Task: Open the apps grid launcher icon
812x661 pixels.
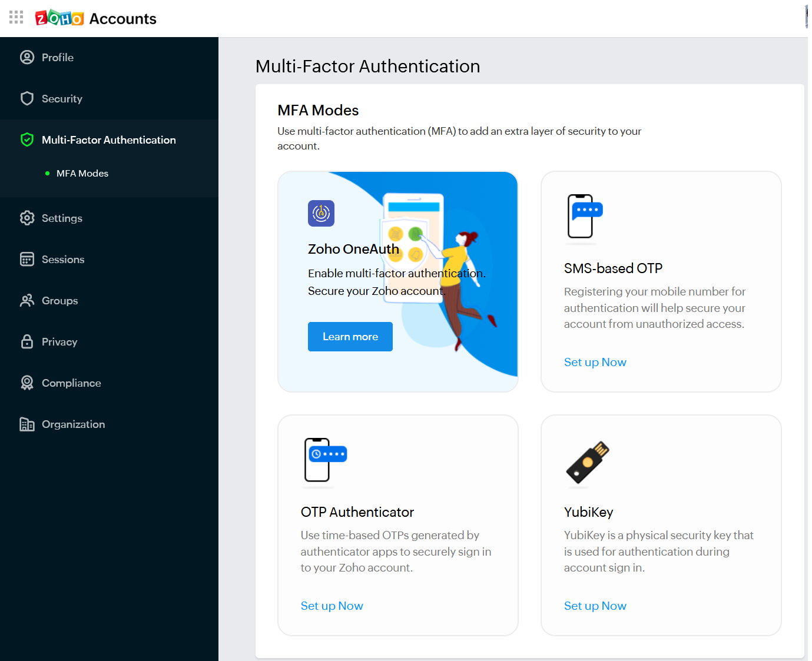Action: pyautogui.click(x=16, y=17)
